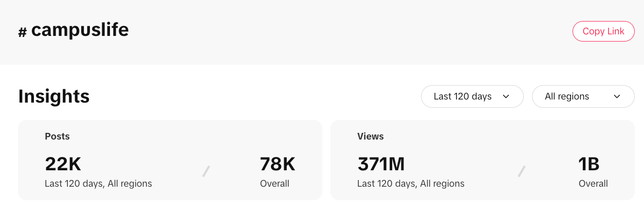
Task: Click the Posts card label
Action: click(58, 136)
